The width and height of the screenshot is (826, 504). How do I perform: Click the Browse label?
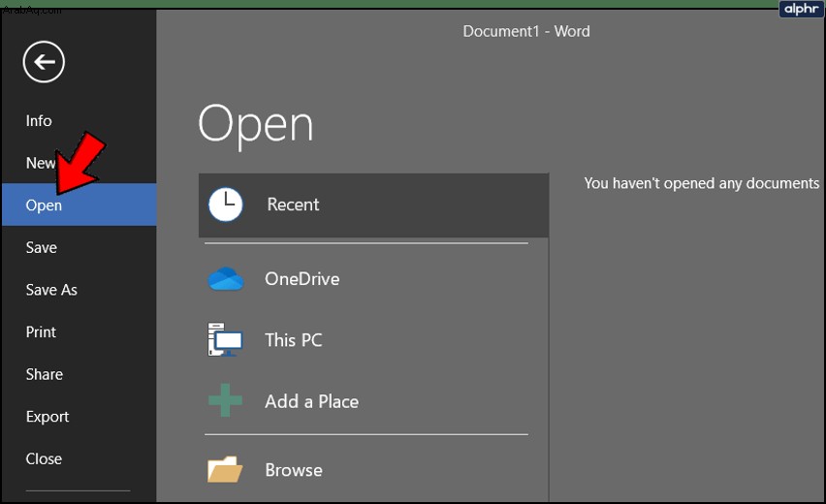(294, 470)
